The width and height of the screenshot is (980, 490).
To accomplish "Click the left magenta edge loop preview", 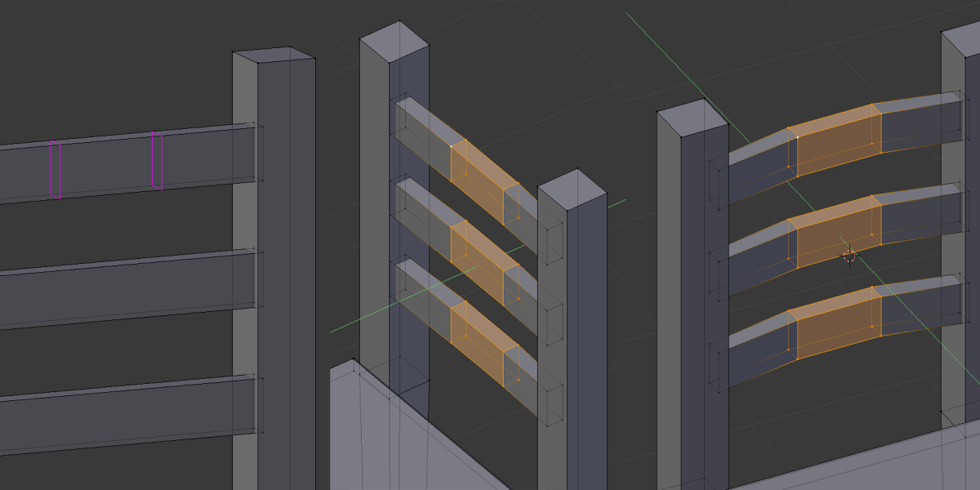I will point(55,169).
